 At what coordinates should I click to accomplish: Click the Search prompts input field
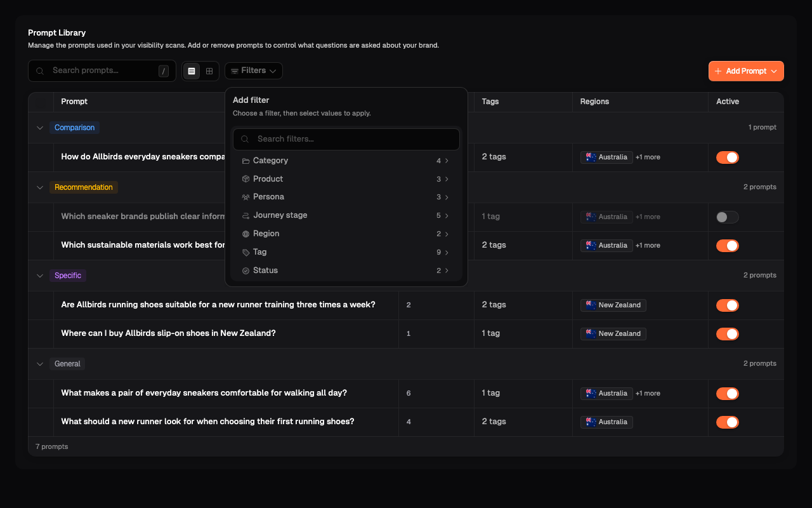[102, 71]
